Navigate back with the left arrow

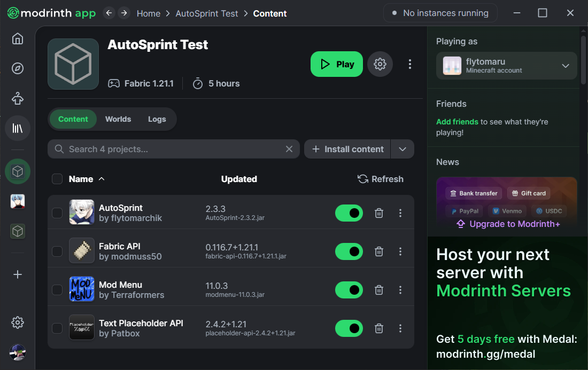pyautogui.click(x=109, y=13)
